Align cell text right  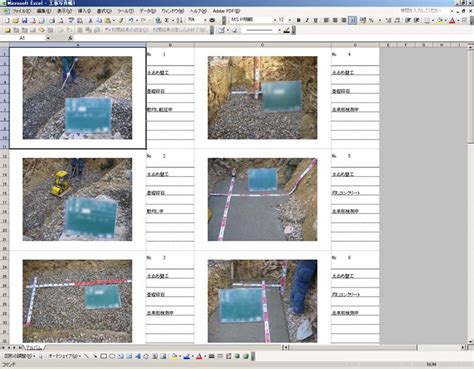tap(344, 20)
